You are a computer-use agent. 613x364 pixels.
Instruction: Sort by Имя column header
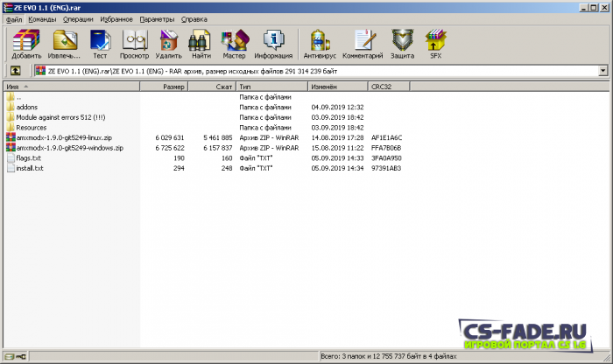click(x=72, y=87)
